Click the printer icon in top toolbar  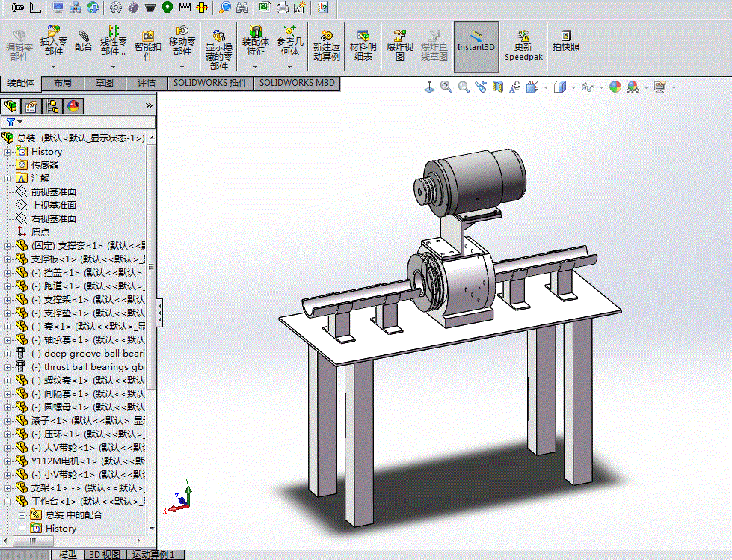[283, 7]
